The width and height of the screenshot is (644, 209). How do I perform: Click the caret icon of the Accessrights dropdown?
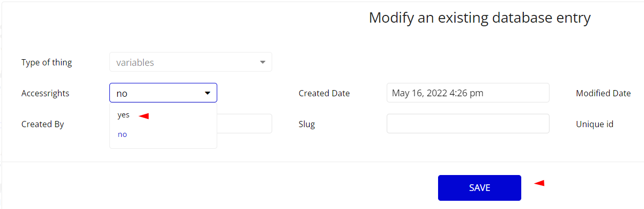[207, 93]
